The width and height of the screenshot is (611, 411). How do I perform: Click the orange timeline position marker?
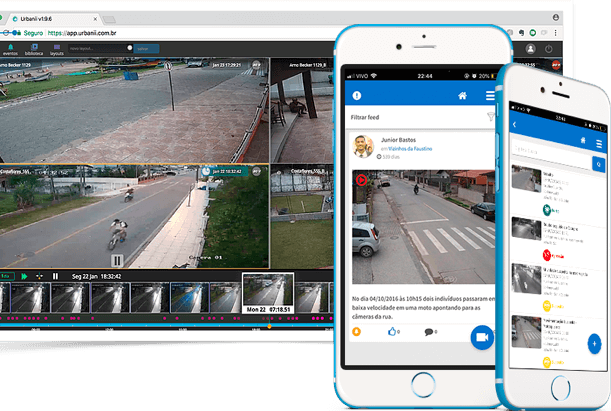pos(268,325)
